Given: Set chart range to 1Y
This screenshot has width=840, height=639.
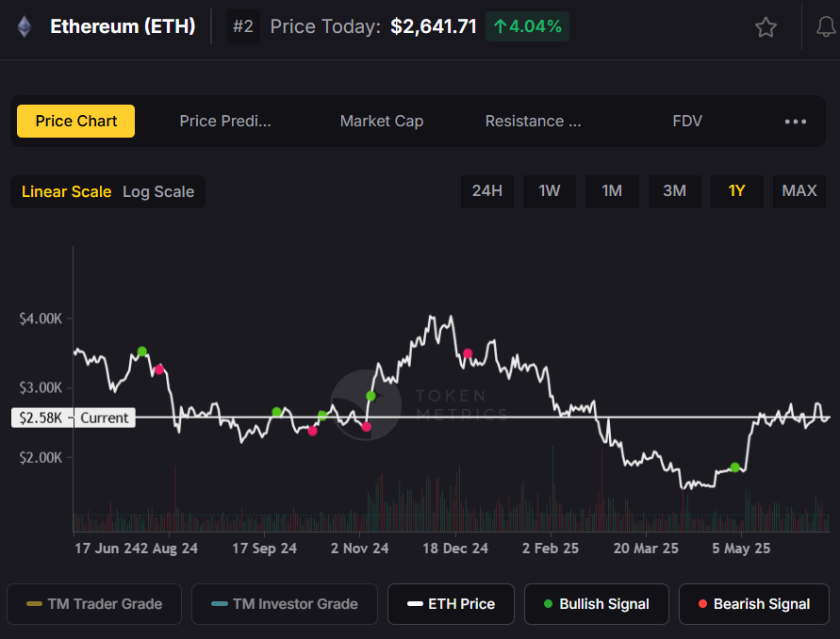Looking at the screenshot, I should [736, 191].
